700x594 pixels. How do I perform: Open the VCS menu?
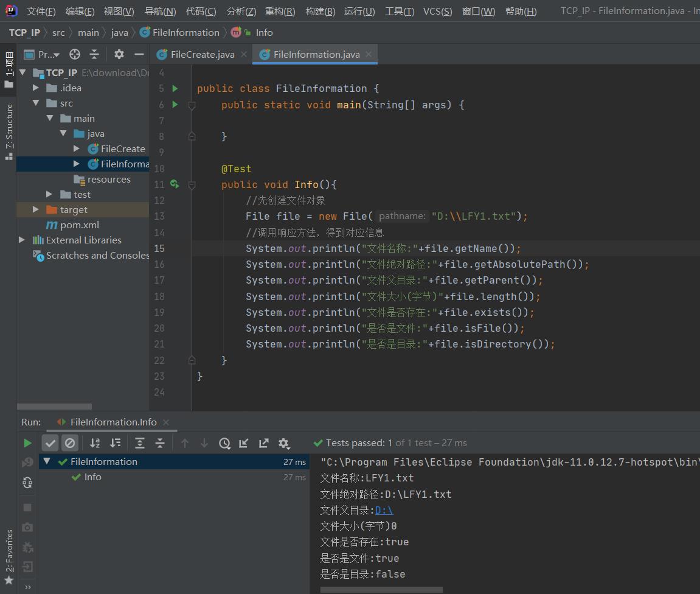(437, 11)
